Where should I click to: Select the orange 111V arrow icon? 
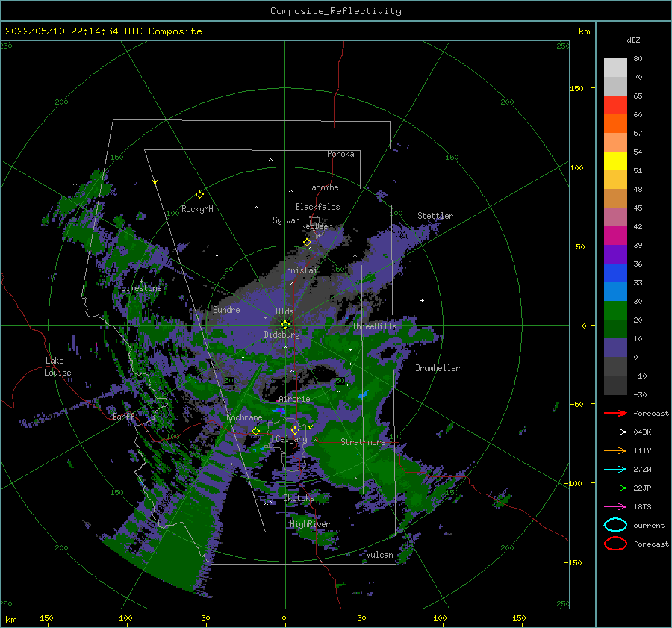tap(615, 450)
